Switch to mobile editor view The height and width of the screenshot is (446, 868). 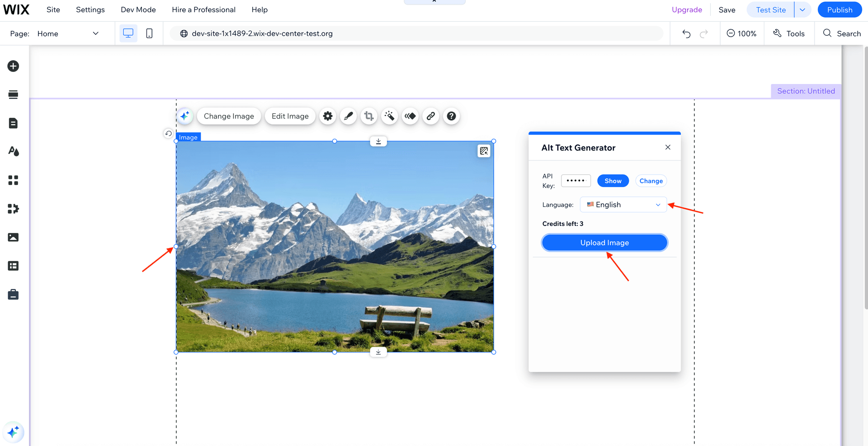[x=149, y=33]
